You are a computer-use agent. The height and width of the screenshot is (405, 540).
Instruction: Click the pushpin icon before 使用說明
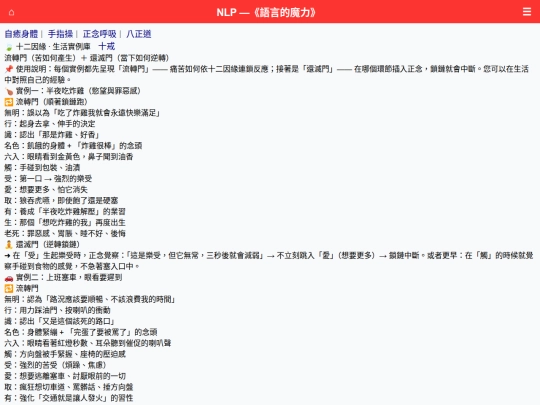pyautogui.click(x=9, y=69)
